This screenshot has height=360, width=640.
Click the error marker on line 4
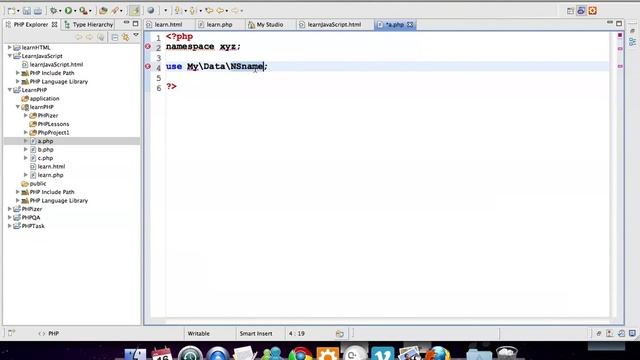point(148,66)
